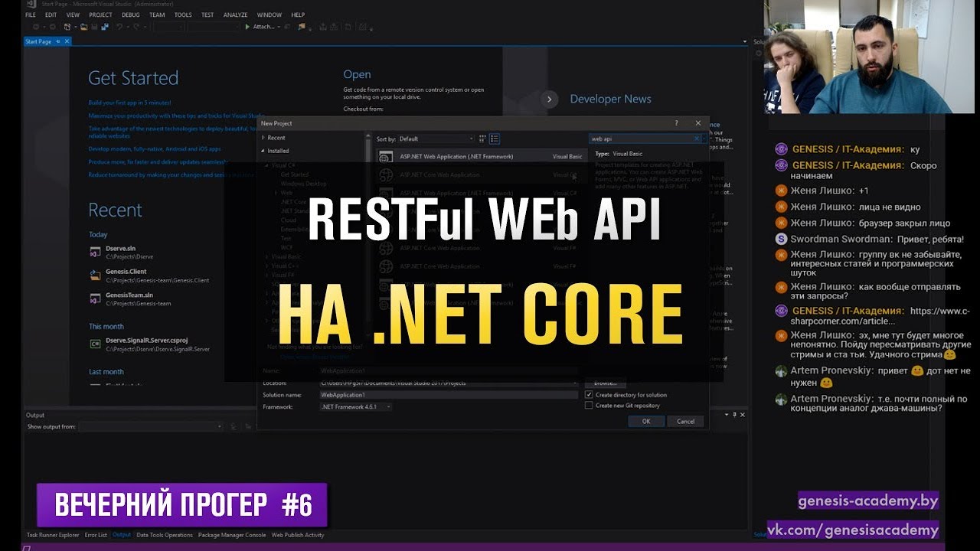Close the Start Page tab

click(67, 41)
